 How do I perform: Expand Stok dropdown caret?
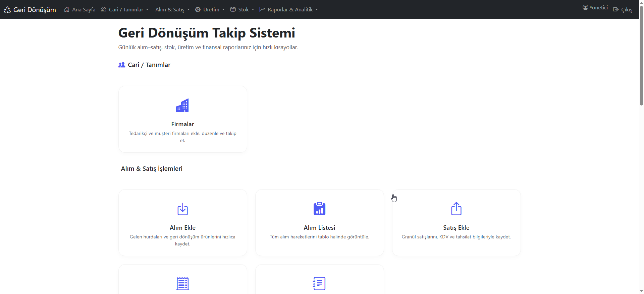click(x=253, y=10)
